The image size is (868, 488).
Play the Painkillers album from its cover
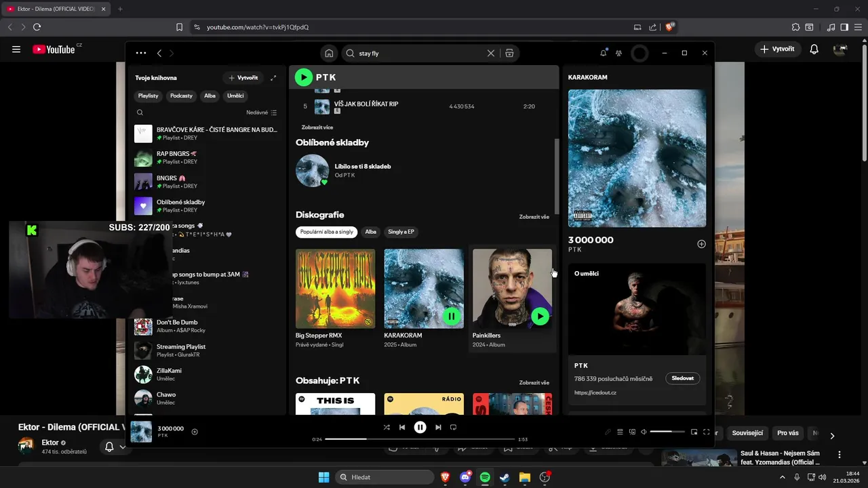540,316
